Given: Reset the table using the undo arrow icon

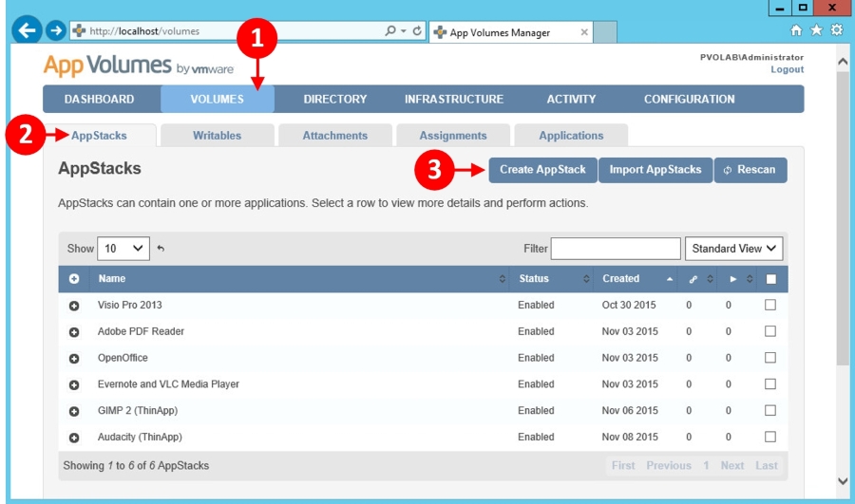Looking at the screenshot, I should (161, 249).
